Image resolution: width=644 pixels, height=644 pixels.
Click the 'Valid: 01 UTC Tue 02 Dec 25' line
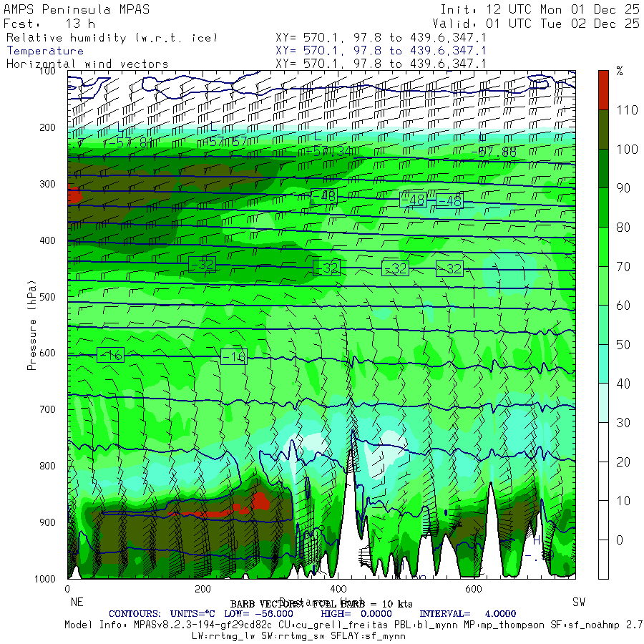pos(536,24)
